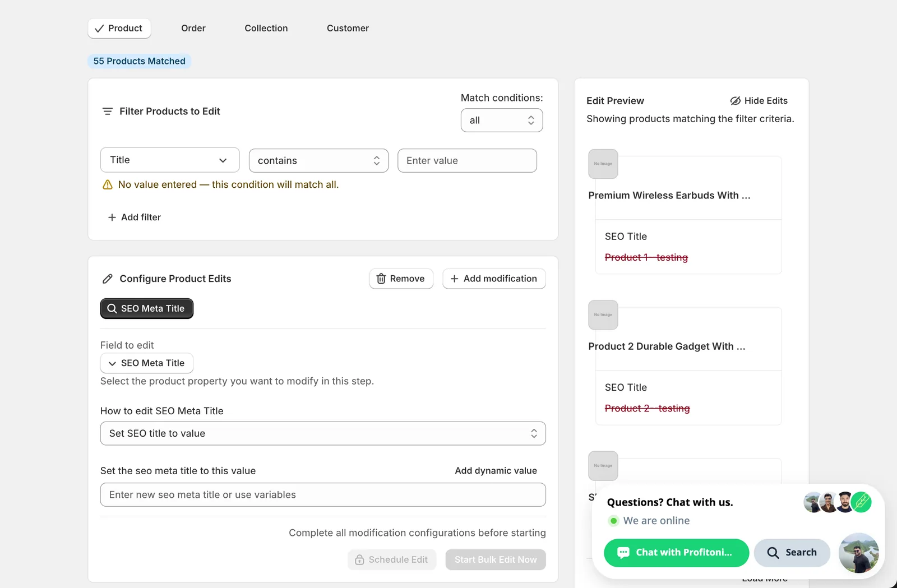Click Add dynamic value
Viewport: 897px width, 588px height.
[496, 471]
